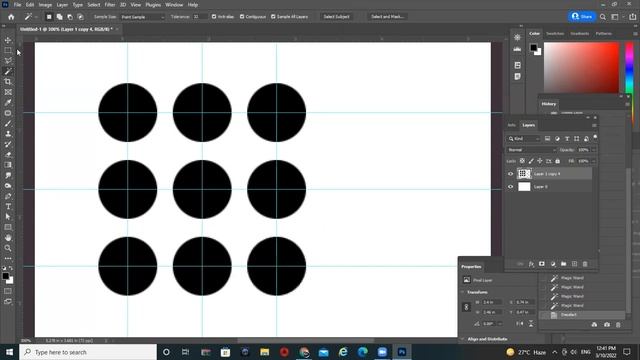Collapse the Transform section
Image resolution: width=640 pixels, height=360 pixels.
pyautogui.click(x=462, y=292)
